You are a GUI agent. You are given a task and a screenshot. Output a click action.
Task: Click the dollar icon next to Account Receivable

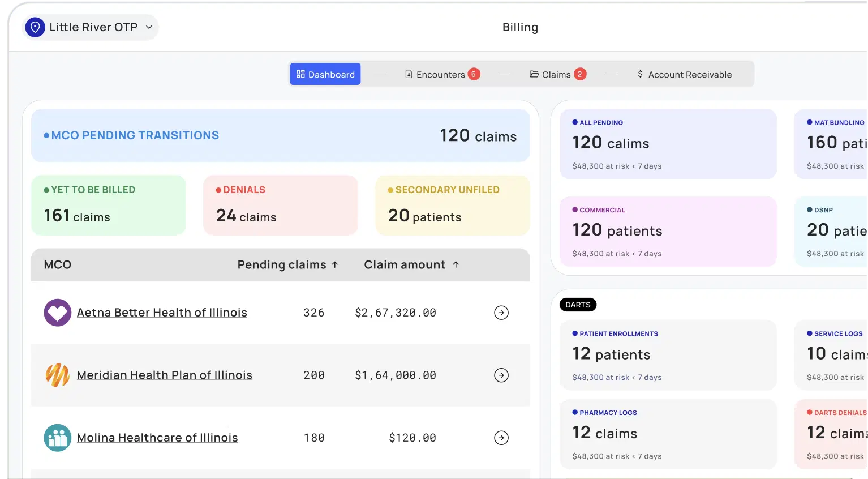[x=640, y=74]
